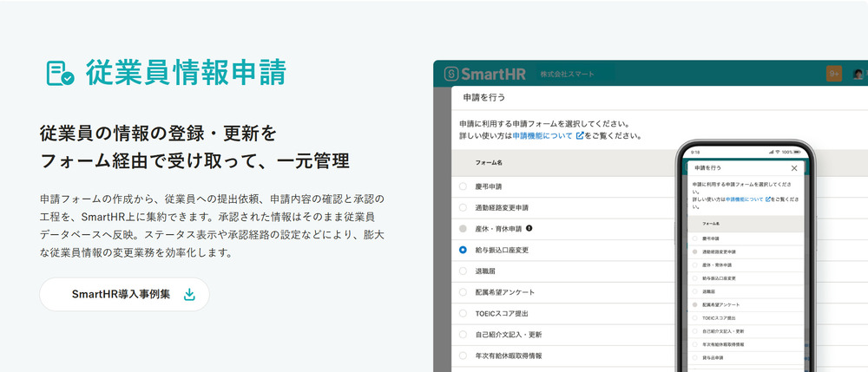Click the フォーム名 header on the phone
868x372 pixels.
pos(711,224)
